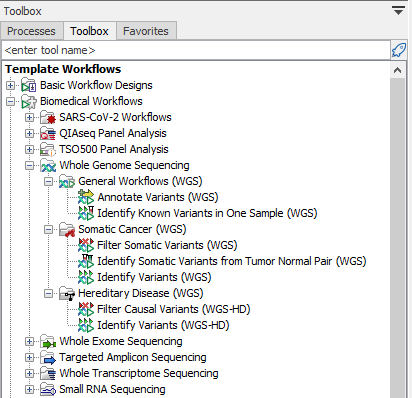Image resolution: width=412 pixels, height=398 pixels.
Task: Collapse the Biomedical Workflows folder
Action: 10,101
